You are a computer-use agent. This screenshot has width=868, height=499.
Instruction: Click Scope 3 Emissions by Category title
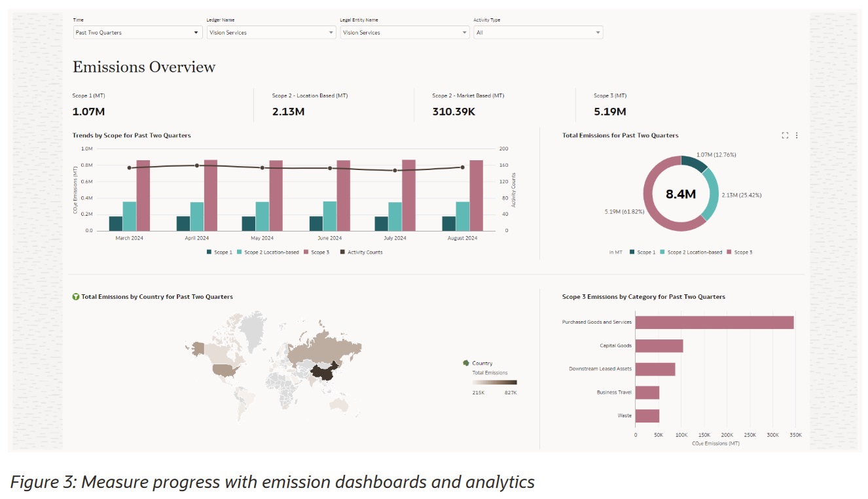(x=643, y=297)
